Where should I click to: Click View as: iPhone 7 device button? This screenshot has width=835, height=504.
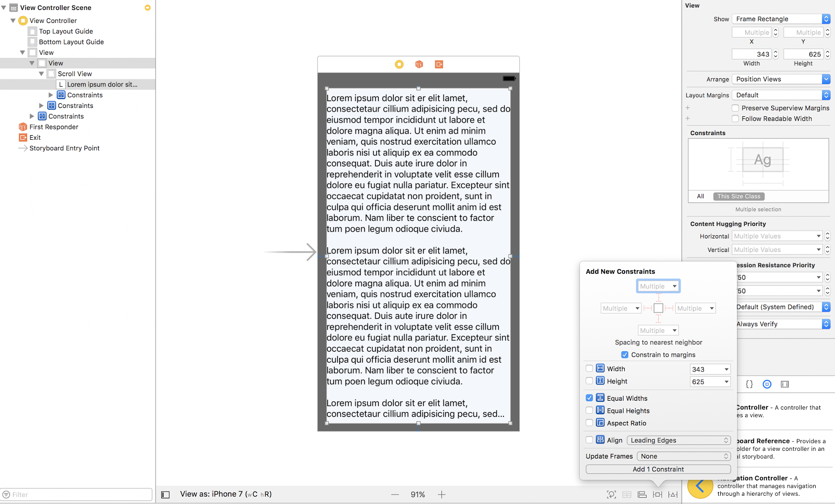pos(226,494)
